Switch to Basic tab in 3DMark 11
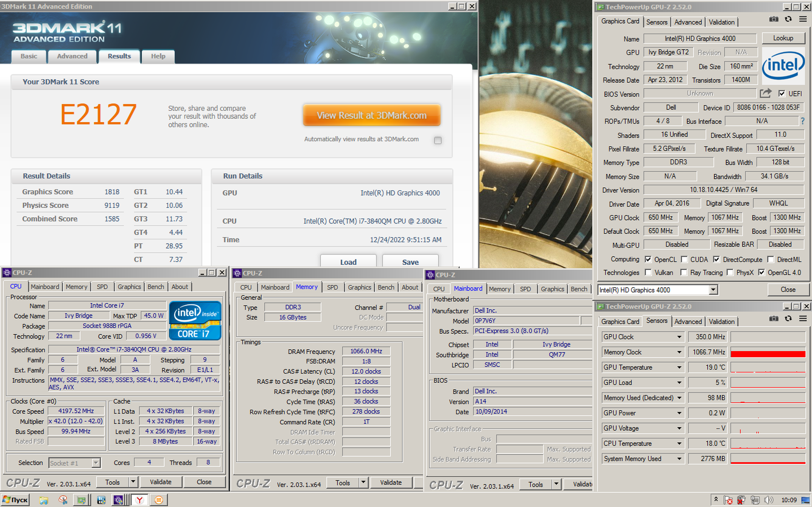The image size is (812, 507). click(29, 56)
